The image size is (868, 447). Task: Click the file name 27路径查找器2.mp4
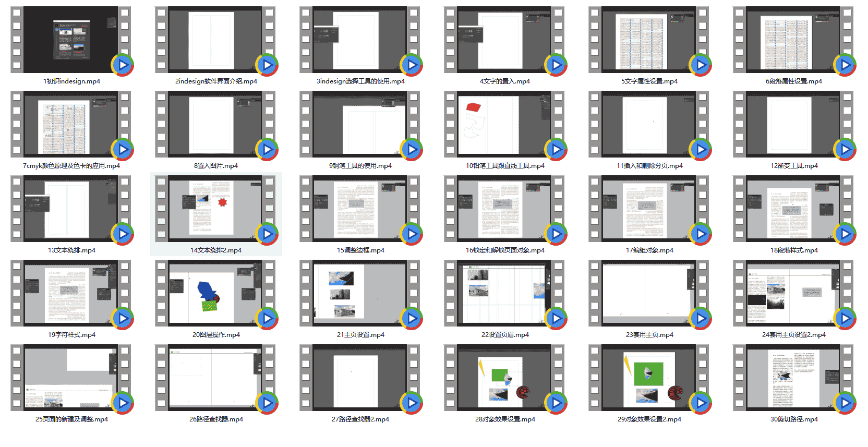tap(360, 419)
